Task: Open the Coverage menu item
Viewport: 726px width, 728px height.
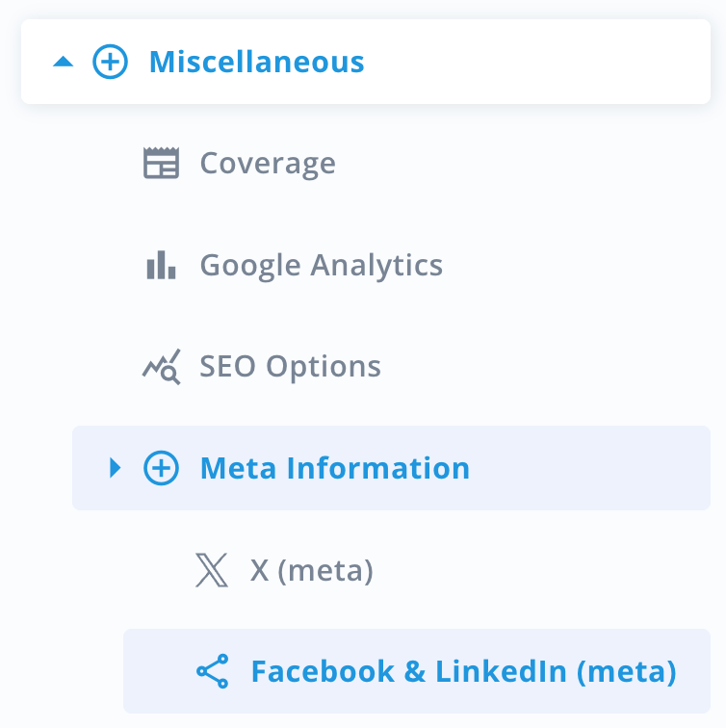Action: pyautogui.click(x=268, y=164)
